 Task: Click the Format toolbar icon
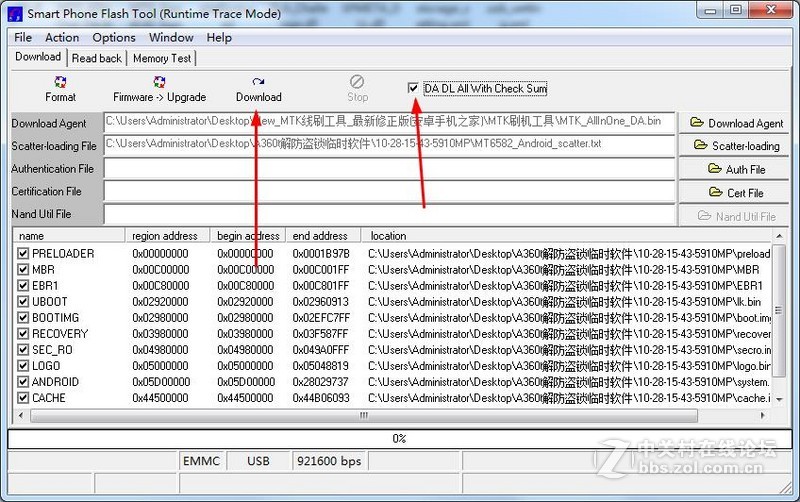tap(60, 83)
